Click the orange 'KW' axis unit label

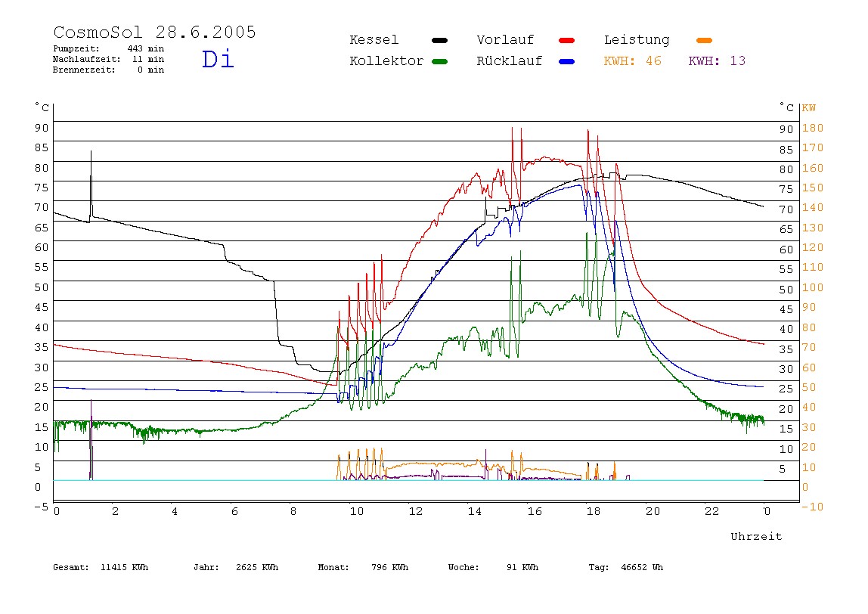point(809,108)
